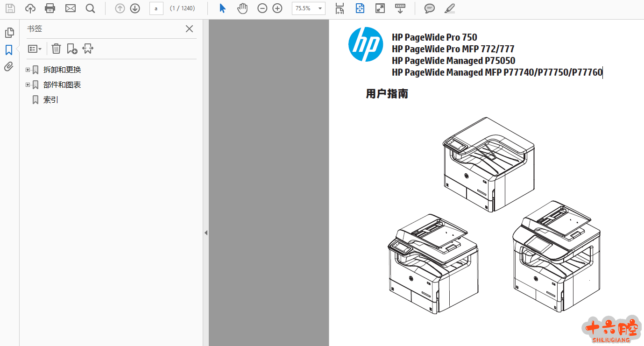Click the print icon in toolbar
This screenshot has height=346, width=644.
coord(50,8)
